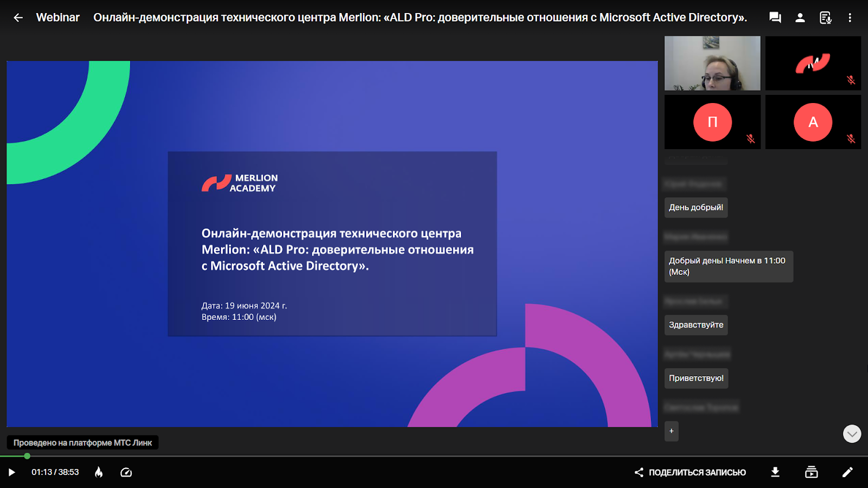This screenshot has height=488, width=868.
Task: Download the recording
Action: coord(775,472)
